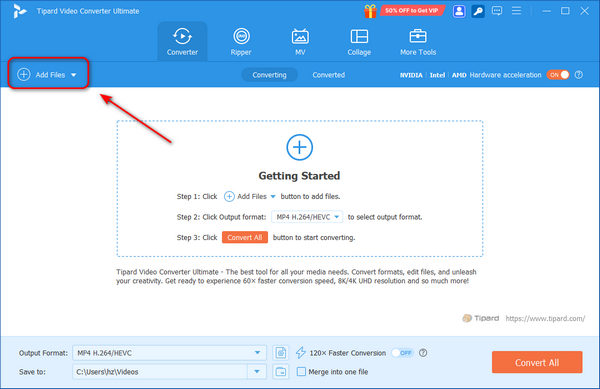This screenshot has width=600, height=389.
Task: Start conversion with the large Convert All button
Action: point(537,362)
